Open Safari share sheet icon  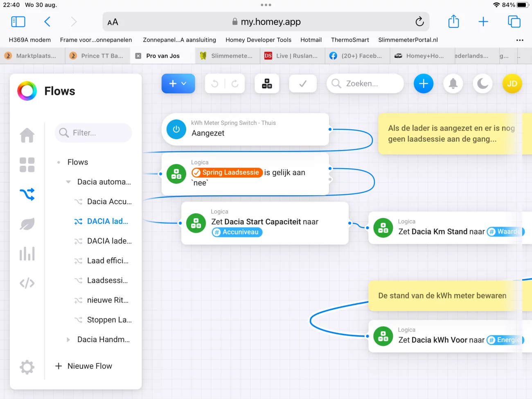coord(453,21)
